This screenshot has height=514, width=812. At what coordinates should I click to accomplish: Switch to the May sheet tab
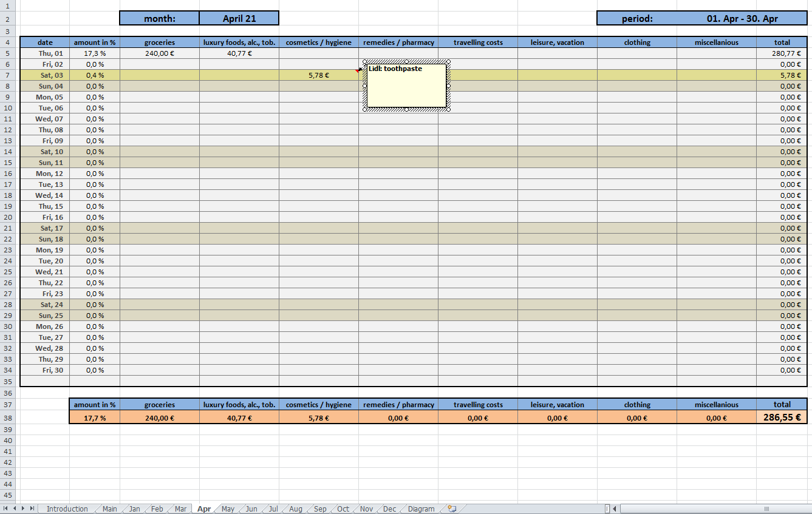(x=228, y=509)
